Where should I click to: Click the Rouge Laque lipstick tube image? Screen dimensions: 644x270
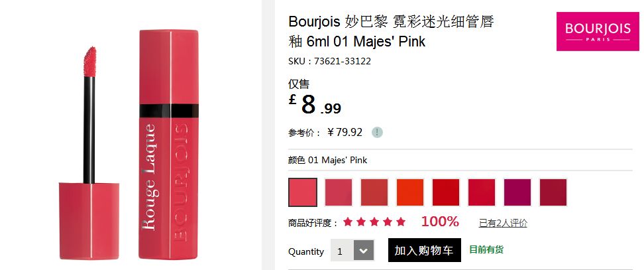coord(169,144)
